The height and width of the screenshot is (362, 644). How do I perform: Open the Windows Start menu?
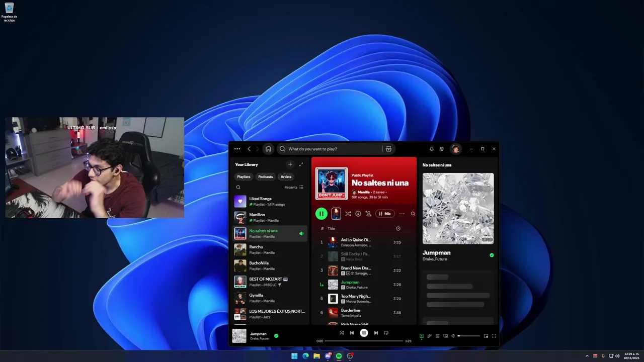[x=294, y=356]
